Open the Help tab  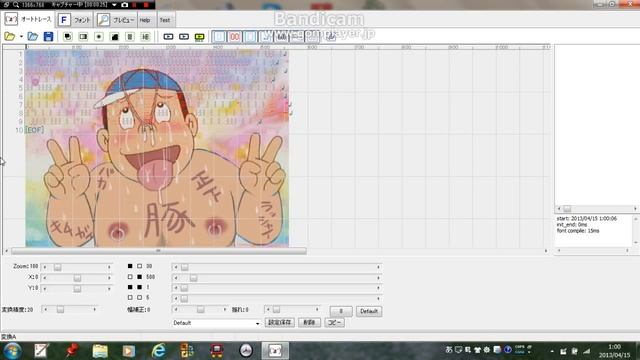point(145,20)
